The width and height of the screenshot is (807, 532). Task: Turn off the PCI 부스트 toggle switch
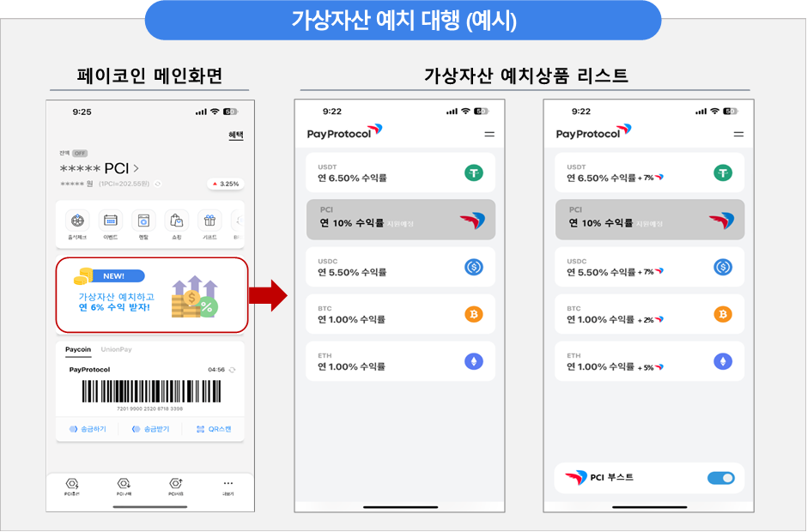721,478
